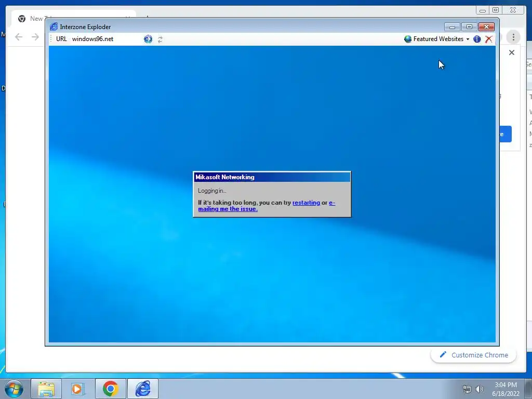Launch Windows Media Player from the taskbar
Image resolution: width=532 pixels, height=399 pixels.
(x=78, y=389)
